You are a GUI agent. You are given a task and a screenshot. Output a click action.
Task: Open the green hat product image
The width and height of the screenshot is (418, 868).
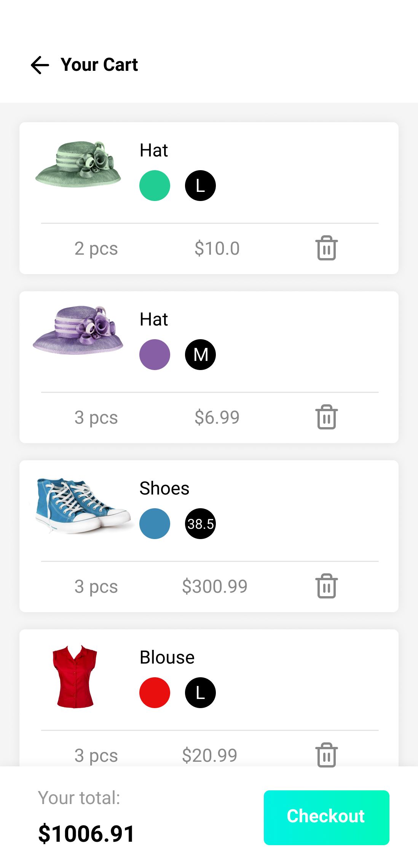78,164
